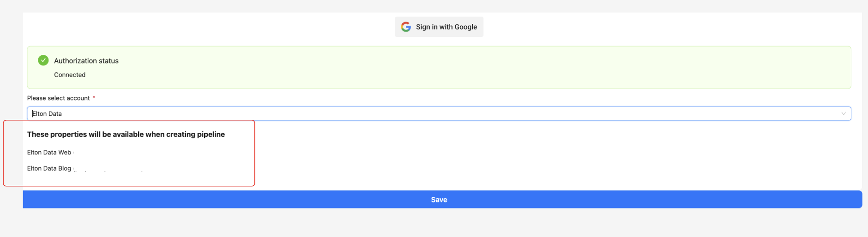Click the Google G logo icon
This screenshot has width=868, height=237.
(x=406, y=27)
